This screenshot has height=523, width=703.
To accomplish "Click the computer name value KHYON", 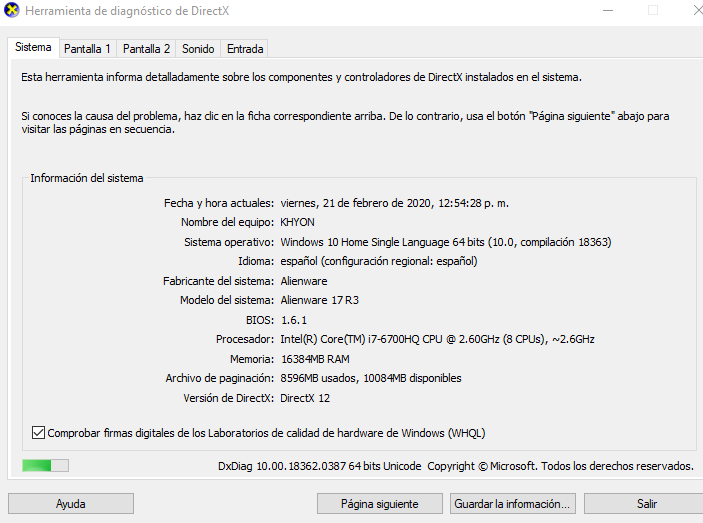I will point(297,222).
